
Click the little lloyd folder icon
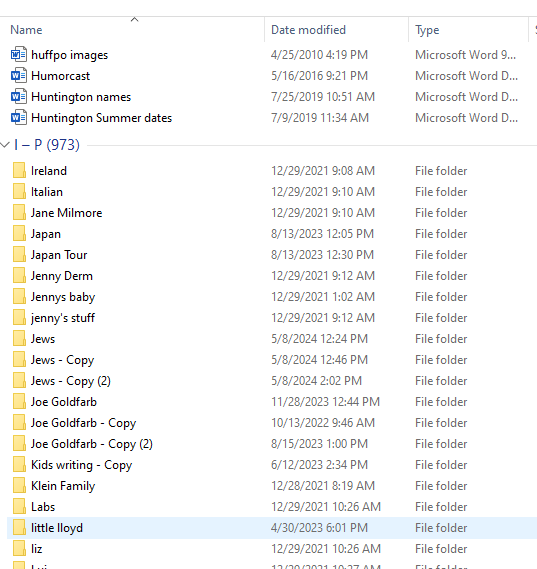[19, 528]
